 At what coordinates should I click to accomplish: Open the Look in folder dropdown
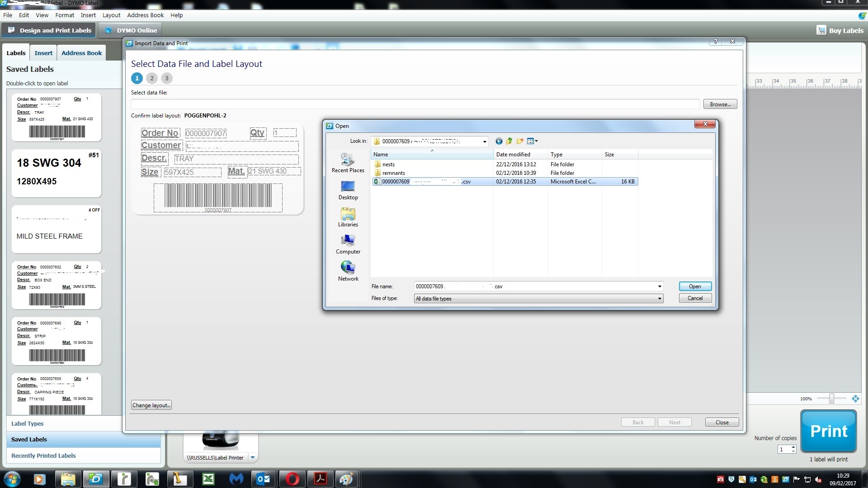coord(484,141)
